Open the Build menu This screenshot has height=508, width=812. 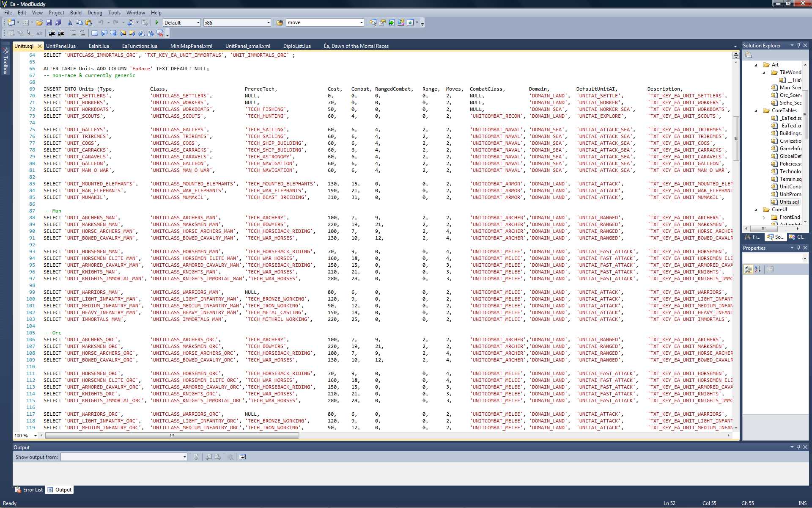click(x=76, y=12)
